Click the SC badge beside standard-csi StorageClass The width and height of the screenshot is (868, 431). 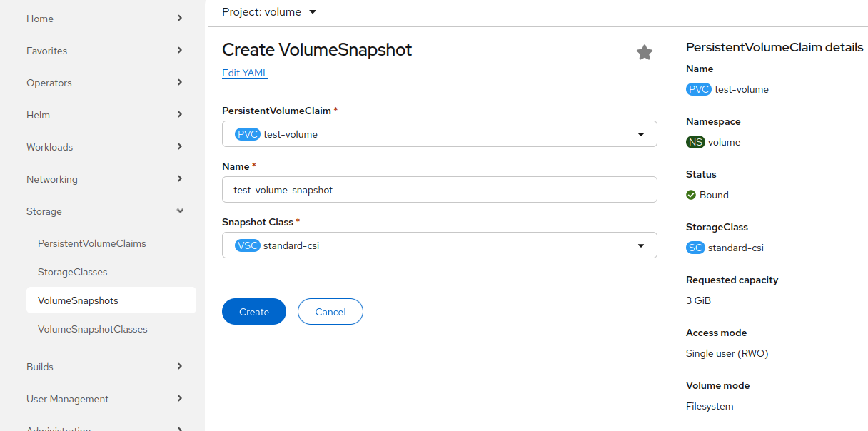695,248
